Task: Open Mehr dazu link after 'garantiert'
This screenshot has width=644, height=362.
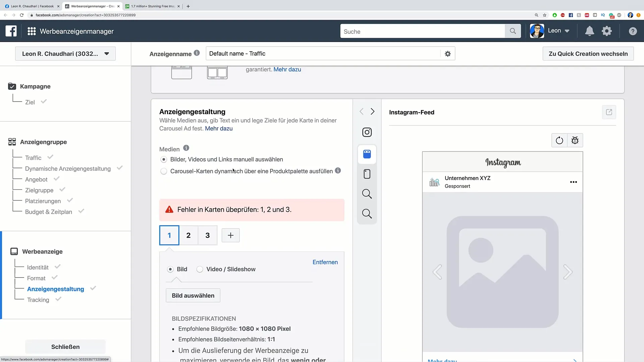Action: tap(287, 69)
